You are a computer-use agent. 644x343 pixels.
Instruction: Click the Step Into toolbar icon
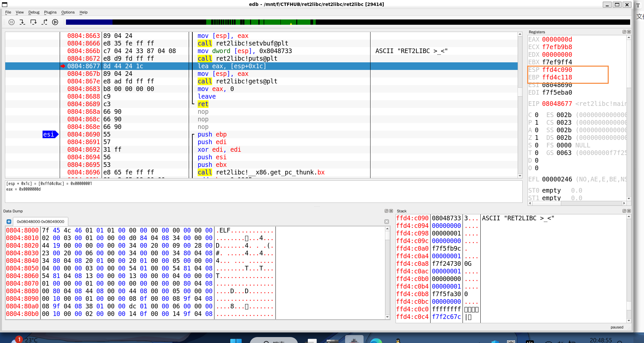coord(22,22)
